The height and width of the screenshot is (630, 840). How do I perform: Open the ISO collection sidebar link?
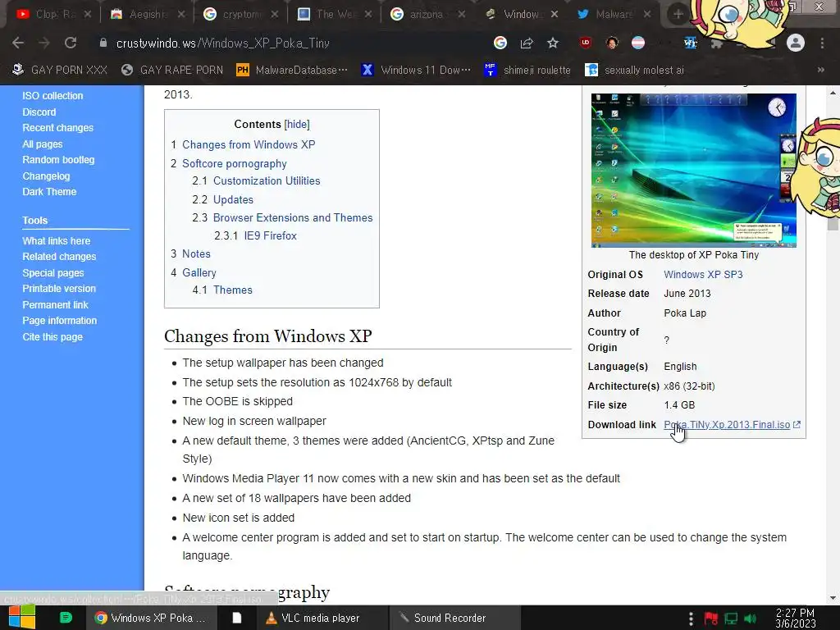pos(52,96)
